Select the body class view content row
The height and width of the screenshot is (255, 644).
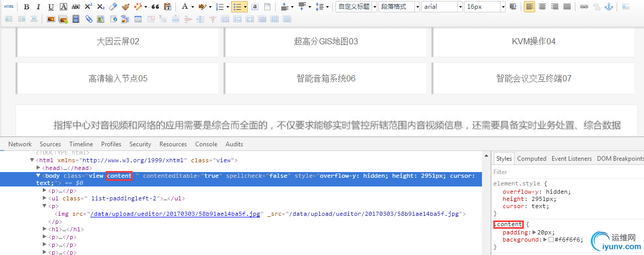click(241, 179)
